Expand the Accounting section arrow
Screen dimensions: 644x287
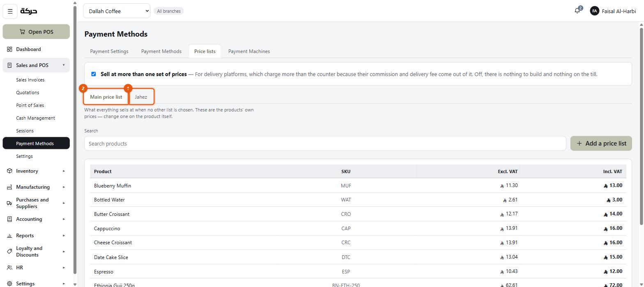pyautogui.click(x=64, y=219)
